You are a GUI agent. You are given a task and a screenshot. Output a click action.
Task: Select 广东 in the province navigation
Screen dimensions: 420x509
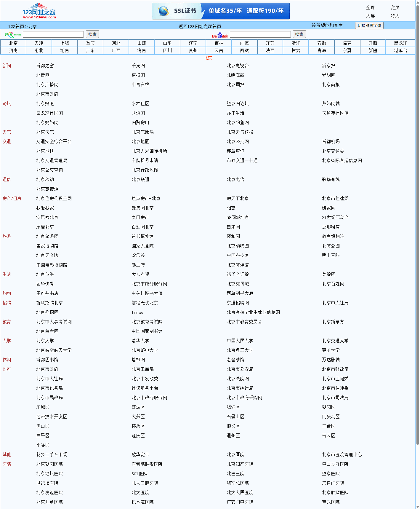pos(90,51)
